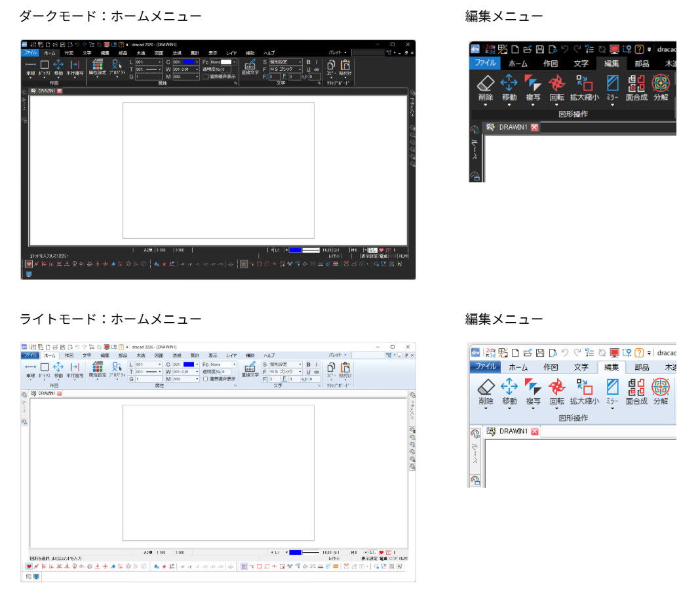Open ミラー dropdown arrow in light 編集 screenshot
Image resolution: width=700 pixels, height=600 pixels.
pyautogui.click(x=612, y=409)
